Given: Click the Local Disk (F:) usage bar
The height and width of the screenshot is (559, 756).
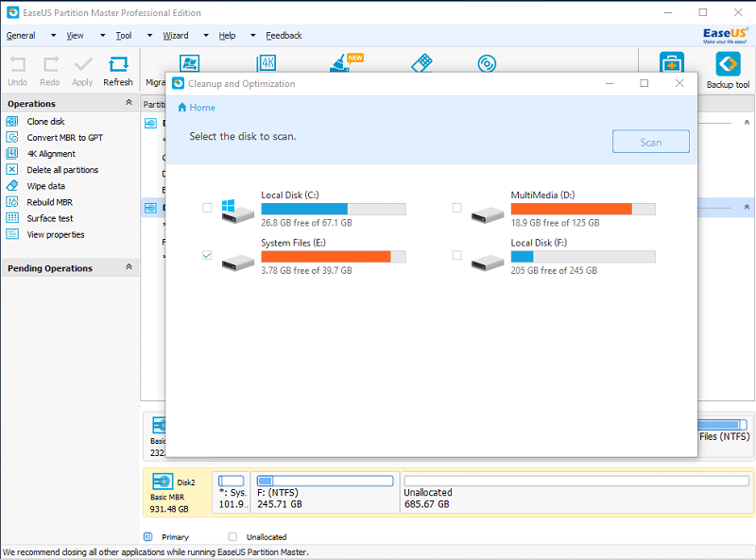Looking at the screenshot, I should click(583, 257).
